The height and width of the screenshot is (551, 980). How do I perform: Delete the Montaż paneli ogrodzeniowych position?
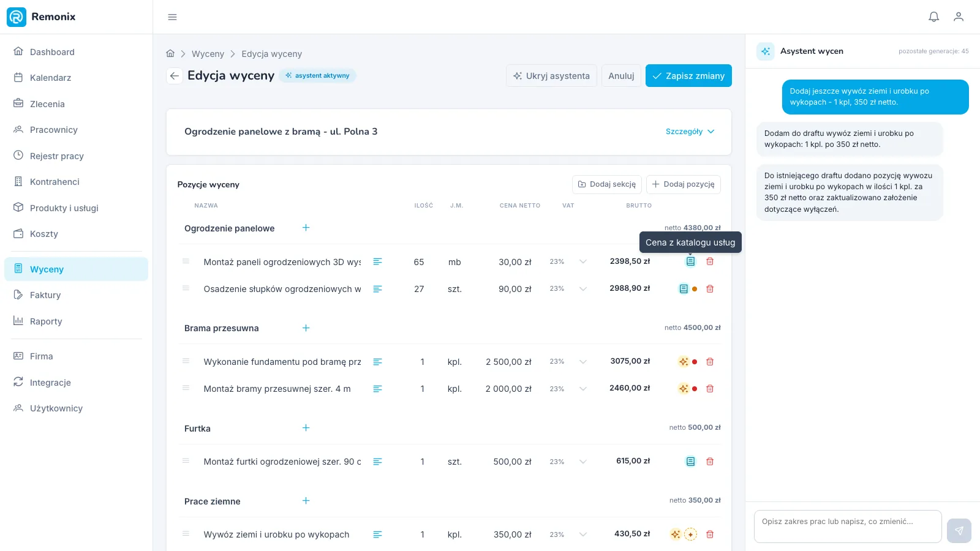click(710, 261)
